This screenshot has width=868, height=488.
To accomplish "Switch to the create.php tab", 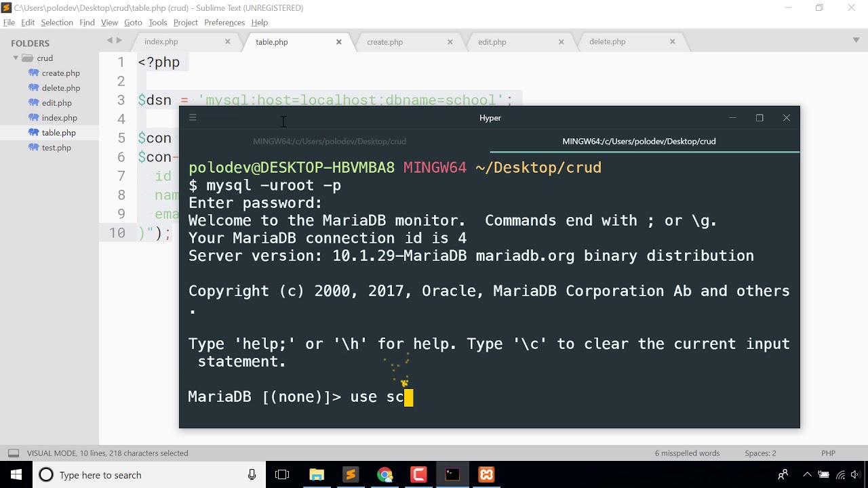I will 384,41.
